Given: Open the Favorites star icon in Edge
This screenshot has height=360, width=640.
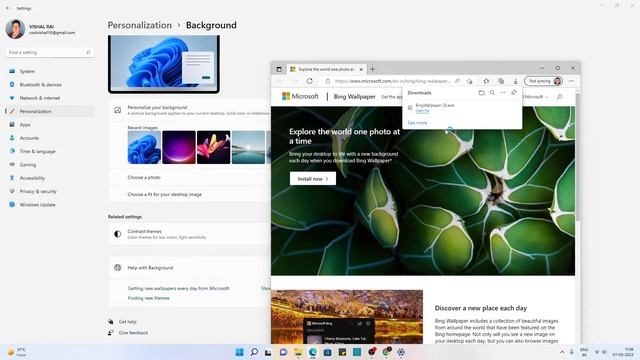Looking at the screenshot, I should [486, 81].
